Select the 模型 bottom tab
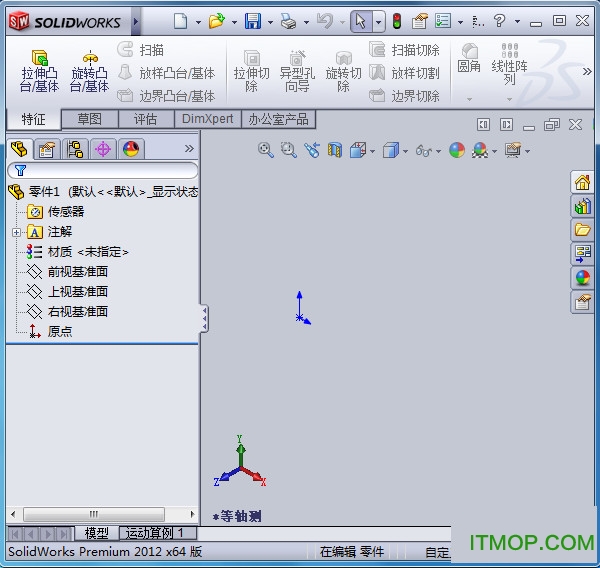The width and height of the screenshot is (600, 568). (96, 533)
